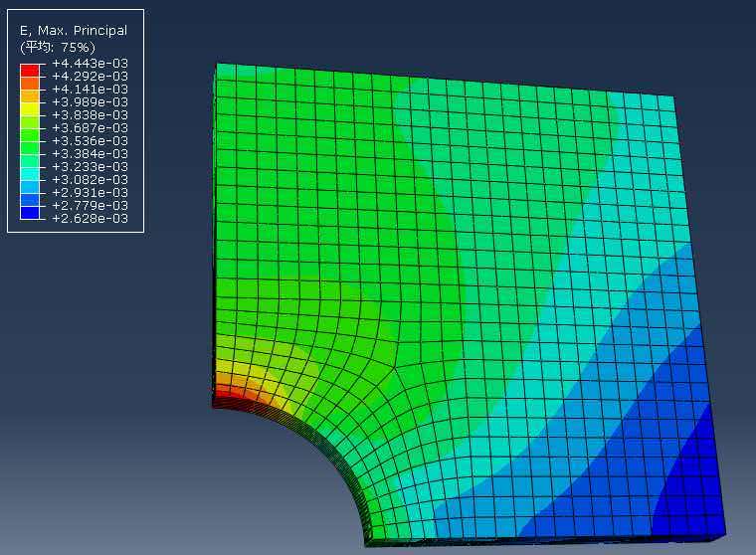Viewport: 756px width, 555px height.
Task: Click the legend averaging text '75%'
Action: [x=76, y=48]
